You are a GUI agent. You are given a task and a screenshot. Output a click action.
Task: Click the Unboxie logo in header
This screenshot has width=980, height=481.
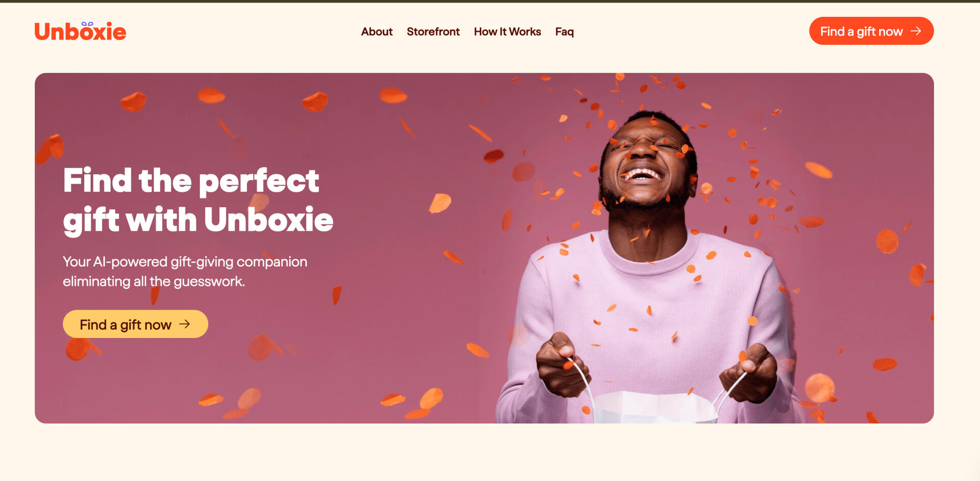pyautogui.click(x=80, y=32)
